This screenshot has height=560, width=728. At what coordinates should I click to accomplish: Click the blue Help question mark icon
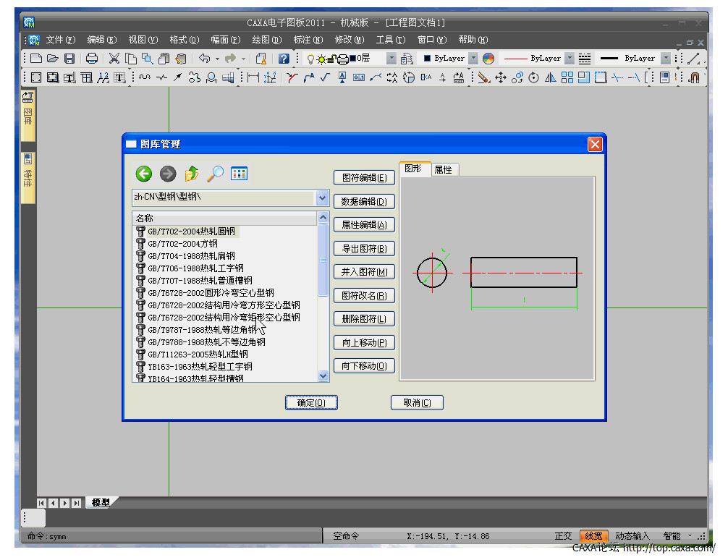(x=284, y=59)
